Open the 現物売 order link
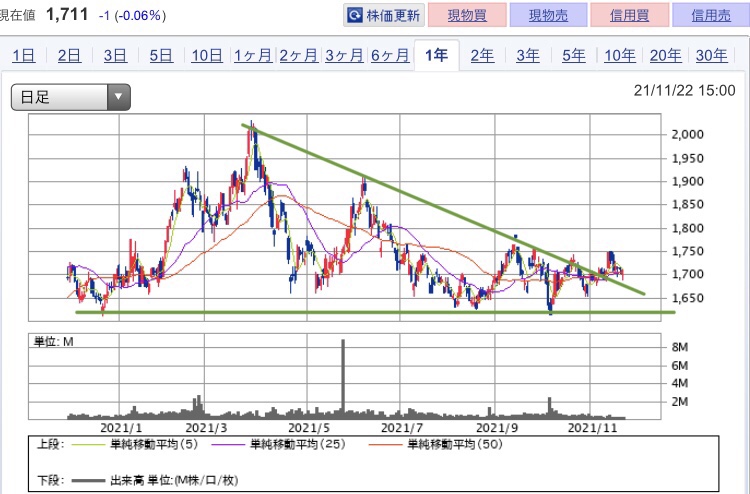This screenshot has width=750, height=494. [x=548, y=15]
